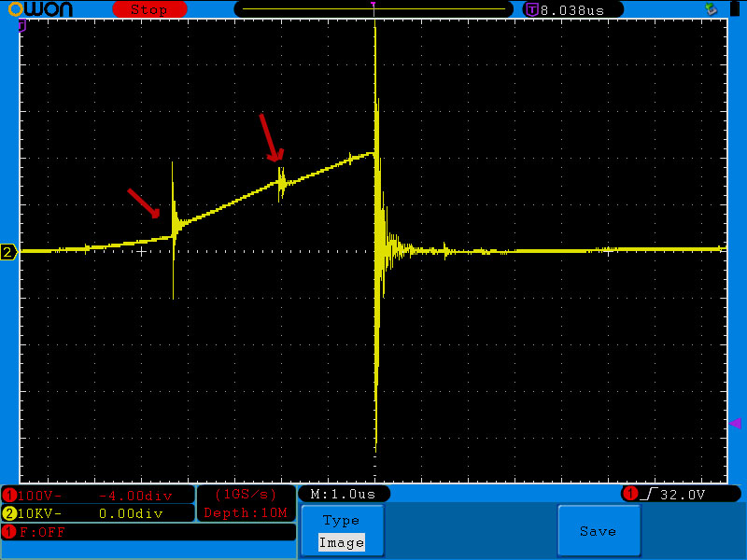Click the channel 1 100V scale readout
The image size is (747, 560).
pyautogui.click(x=41, y=495)
